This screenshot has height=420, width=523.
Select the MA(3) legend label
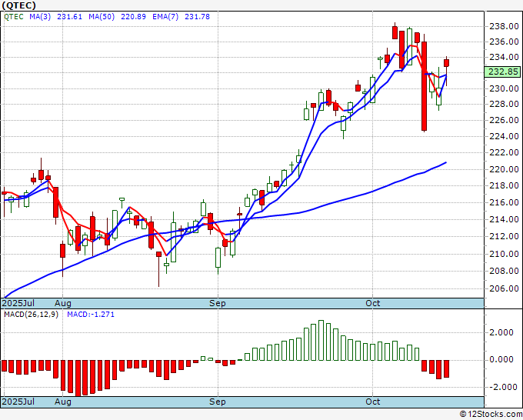[40, 17]
